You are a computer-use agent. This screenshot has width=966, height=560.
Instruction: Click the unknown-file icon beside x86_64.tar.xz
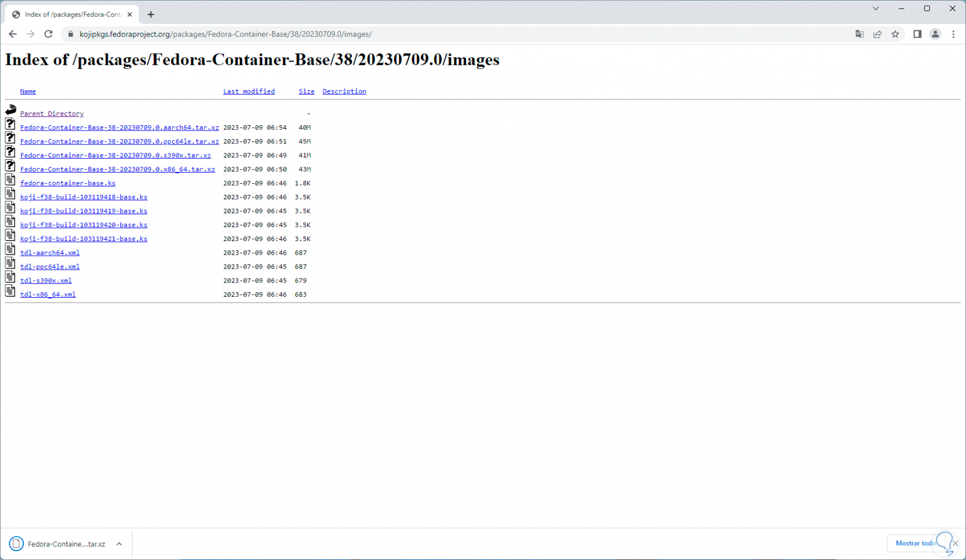tap(11, 166)
